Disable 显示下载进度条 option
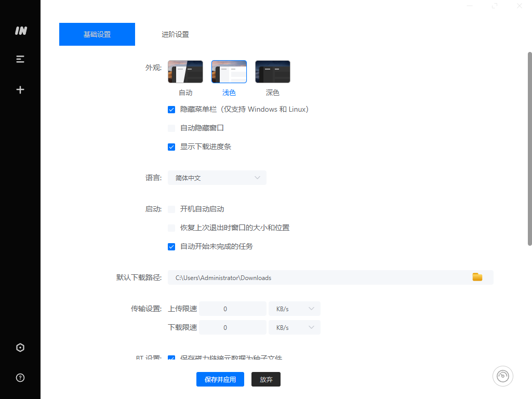 [171, 147]
